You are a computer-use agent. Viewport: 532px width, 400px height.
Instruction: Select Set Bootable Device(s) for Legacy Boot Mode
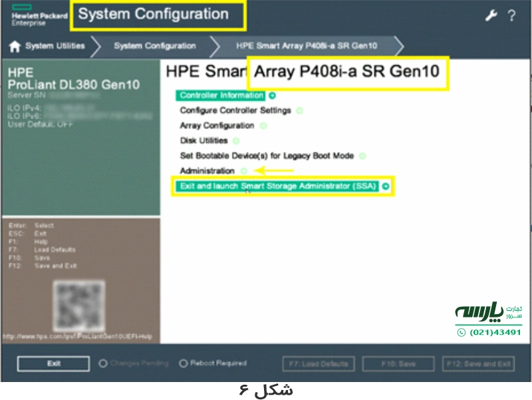click(267, 156)
